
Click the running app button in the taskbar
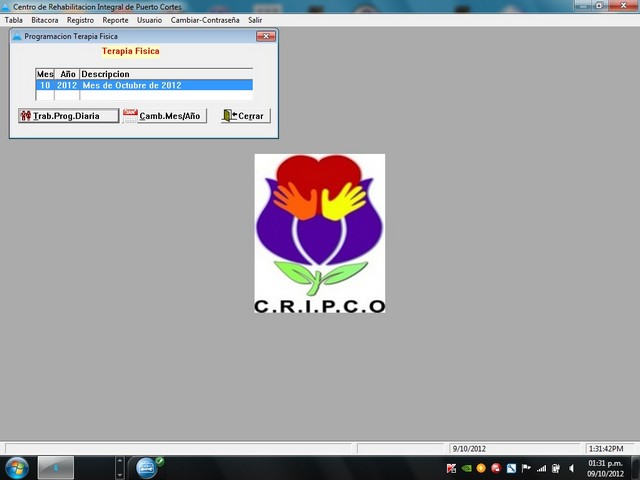[56, 468]
